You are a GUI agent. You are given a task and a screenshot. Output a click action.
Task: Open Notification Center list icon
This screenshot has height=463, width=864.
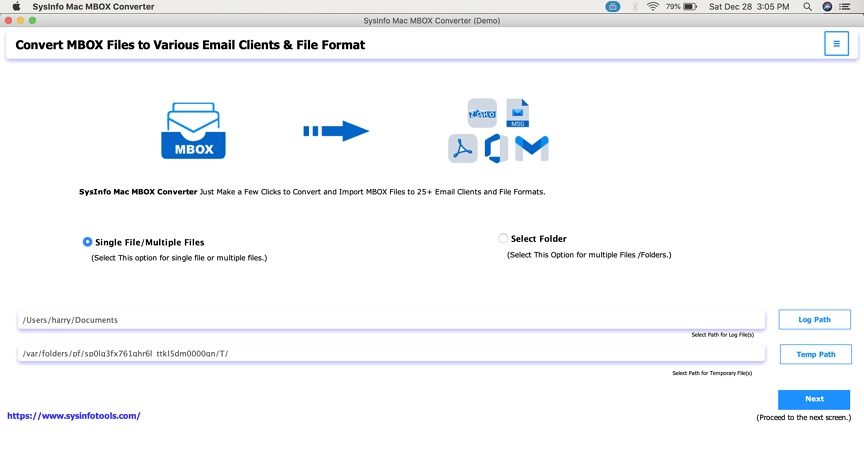pyautogui.click(x=845, y=7)
